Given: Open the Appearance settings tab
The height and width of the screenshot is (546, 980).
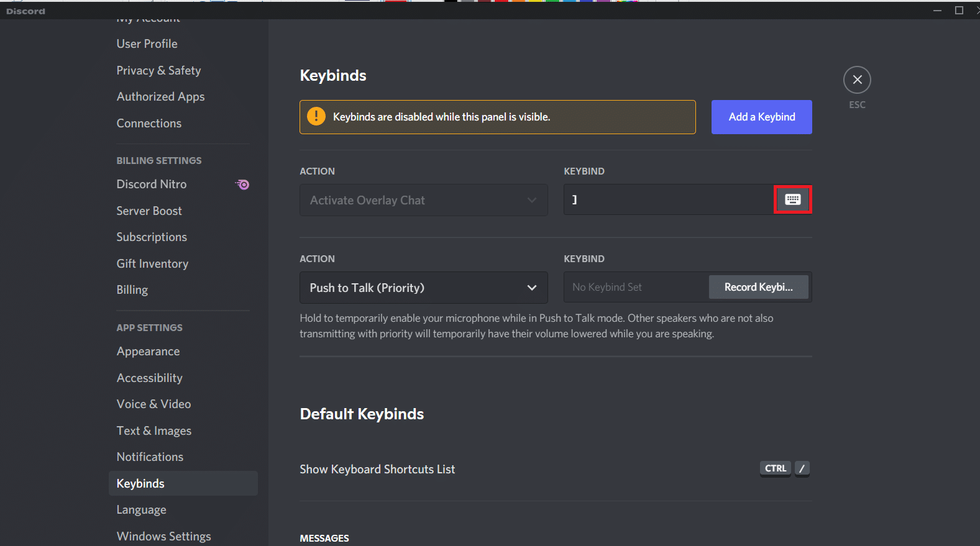Looking at the screenshot, I should point(148,352).
